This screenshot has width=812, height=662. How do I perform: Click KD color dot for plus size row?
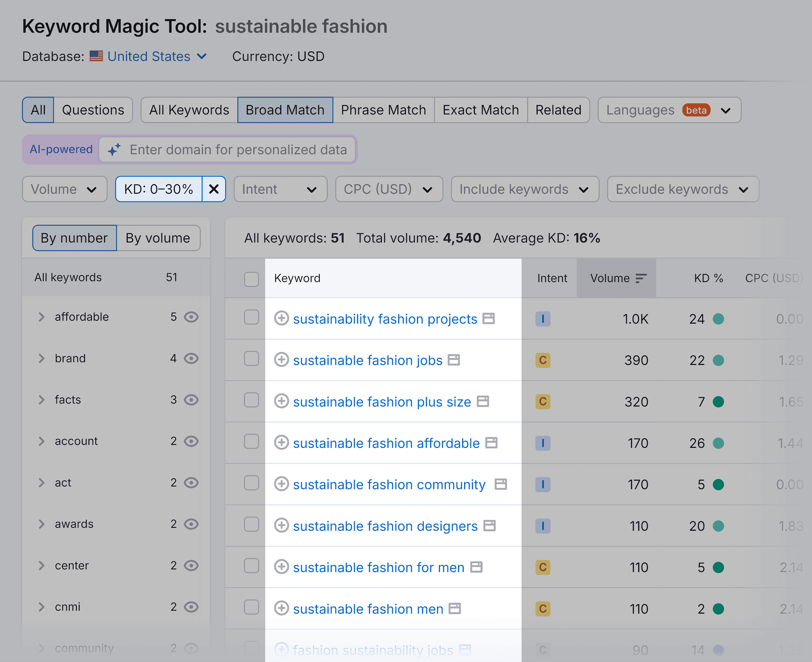coord(718,402)
